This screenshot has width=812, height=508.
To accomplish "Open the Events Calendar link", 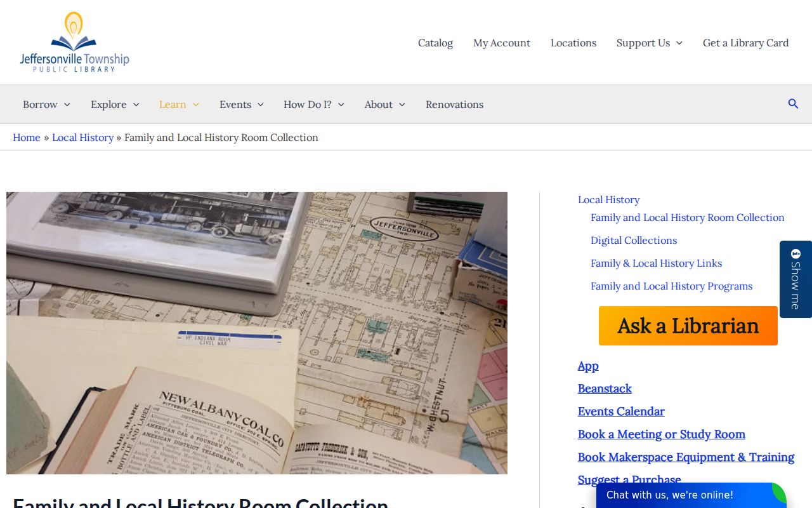I will pos(621,411).
